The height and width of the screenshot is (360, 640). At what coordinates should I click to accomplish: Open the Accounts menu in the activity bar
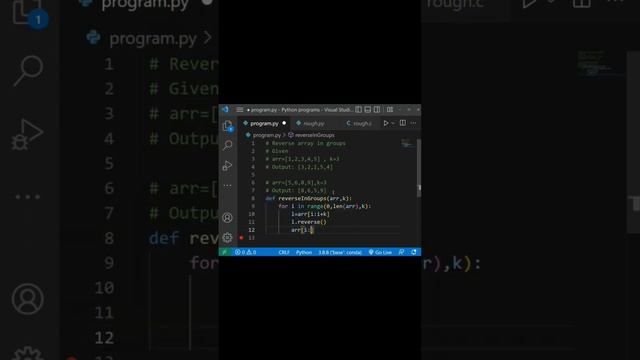point(227,218)
